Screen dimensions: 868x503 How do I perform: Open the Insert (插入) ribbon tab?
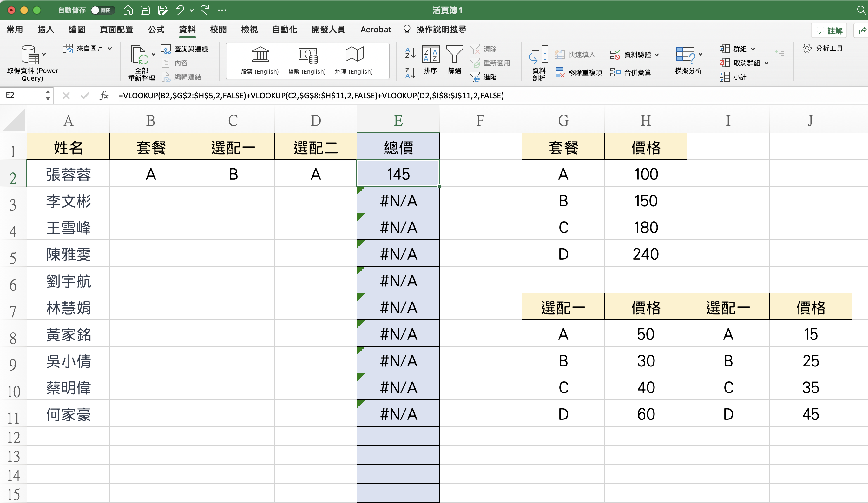point(45,30)
